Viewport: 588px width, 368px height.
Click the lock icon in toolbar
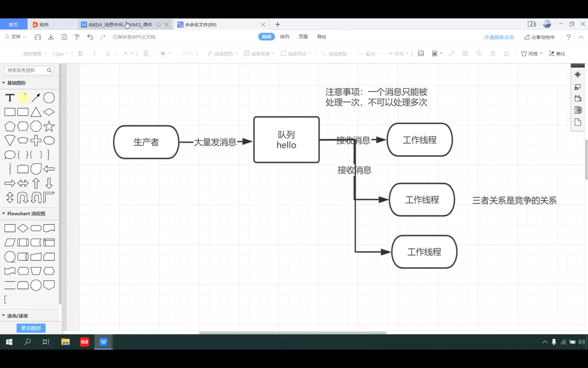click(493, 54)
